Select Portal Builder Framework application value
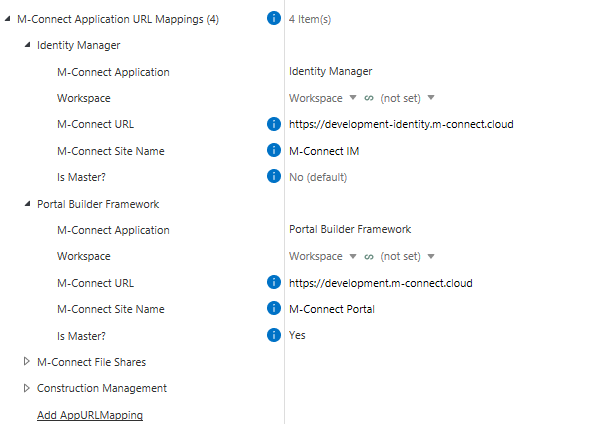The width and height of the screenshot is (590, 424). 350,229
